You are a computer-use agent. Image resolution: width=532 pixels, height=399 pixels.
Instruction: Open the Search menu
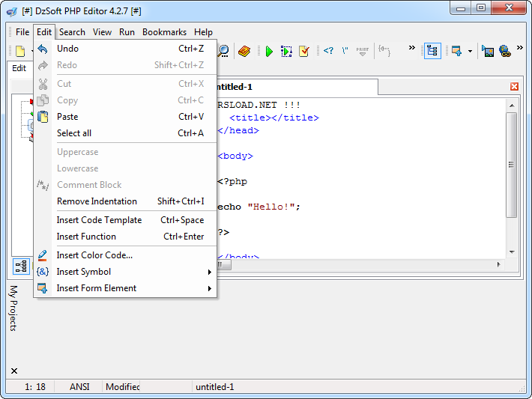(x=72, y=32)
